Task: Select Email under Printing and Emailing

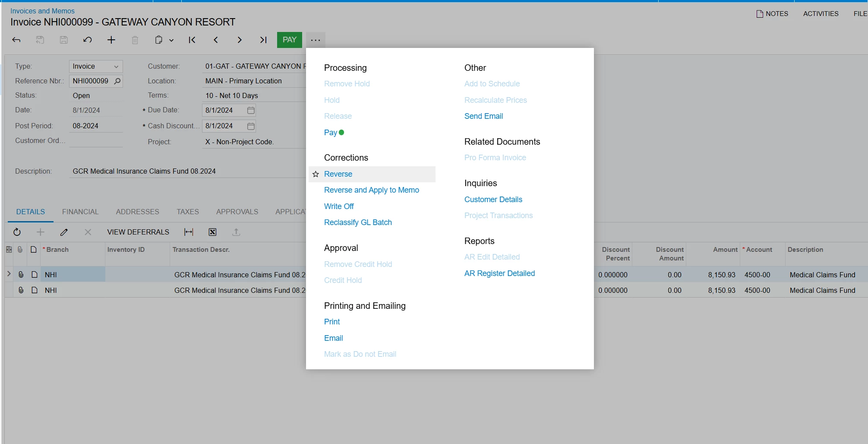Action: coord(334,338)
